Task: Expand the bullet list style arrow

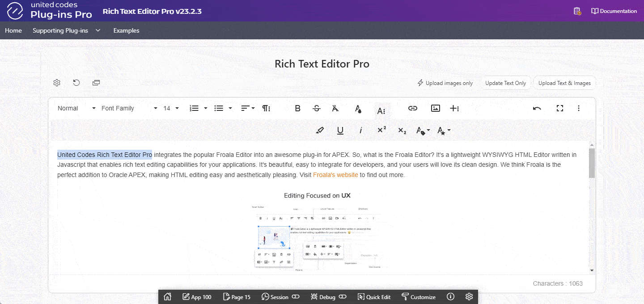Action: [230, 108]
